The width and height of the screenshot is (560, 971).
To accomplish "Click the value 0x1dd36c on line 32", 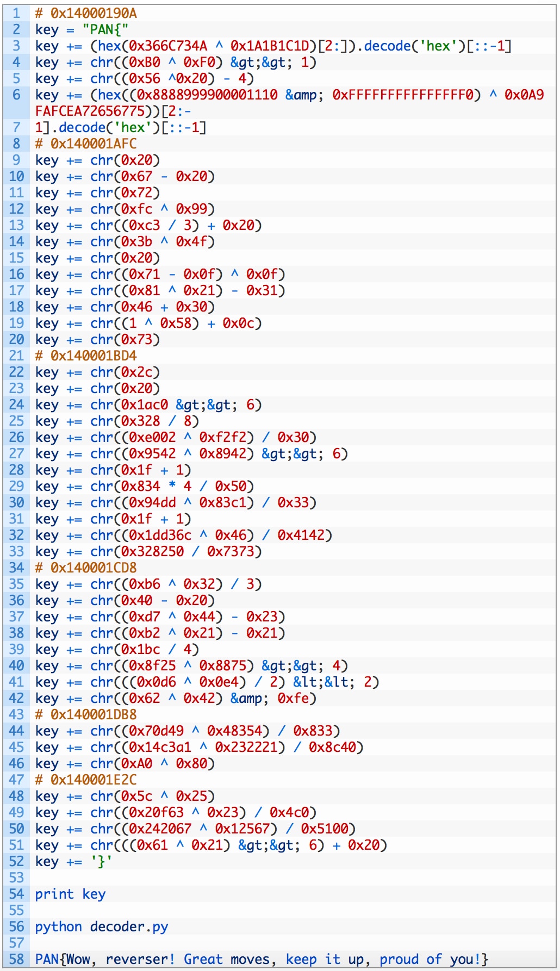I will tap(160, 535).
